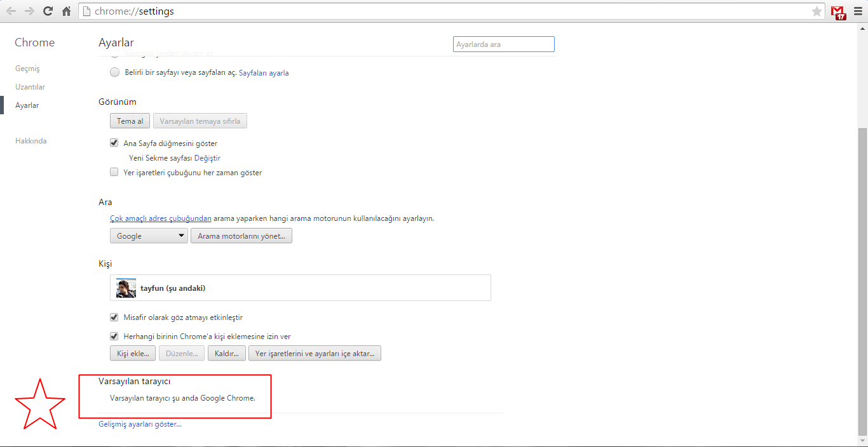Click 'Arama motorlarını yönet...' button

click(241, 236)
